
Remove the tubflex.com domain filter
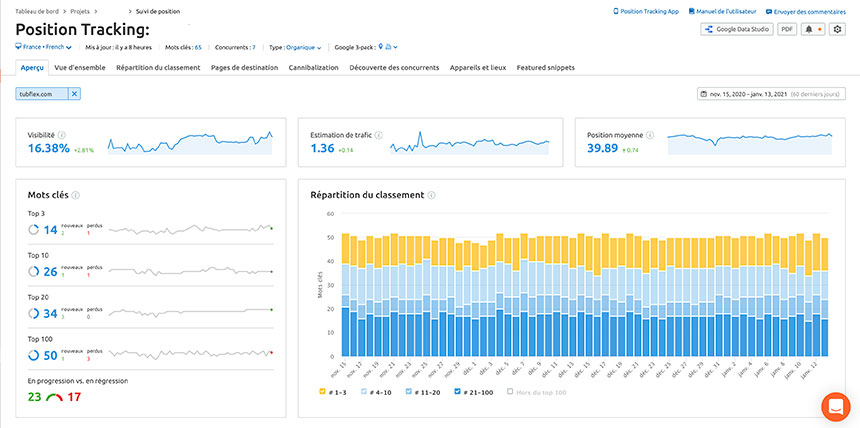click(74, 94)
